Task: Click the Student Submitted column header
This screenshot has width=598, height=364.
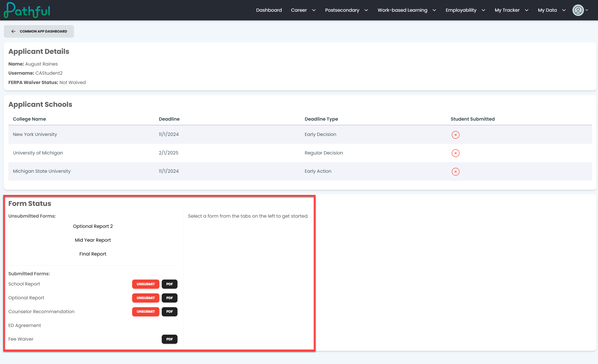Action: point(472,119)
